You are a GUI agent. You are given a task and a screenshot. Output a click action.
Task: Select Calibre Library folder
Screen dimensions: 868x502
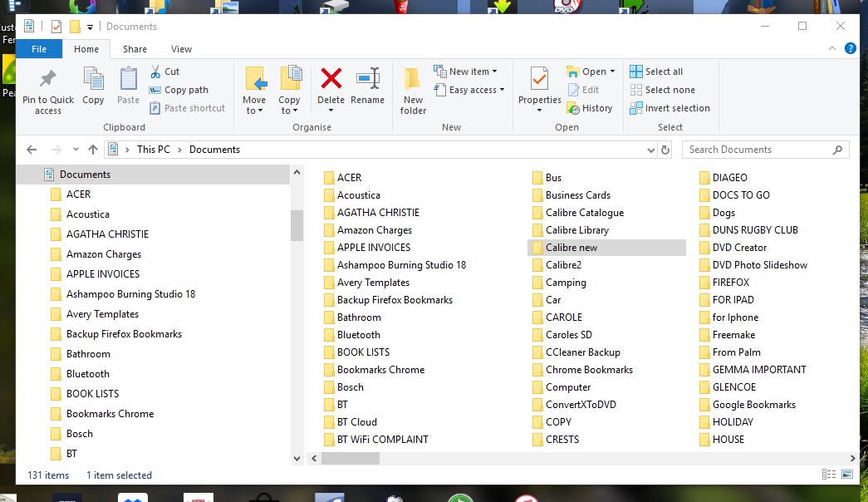[570, 230]
